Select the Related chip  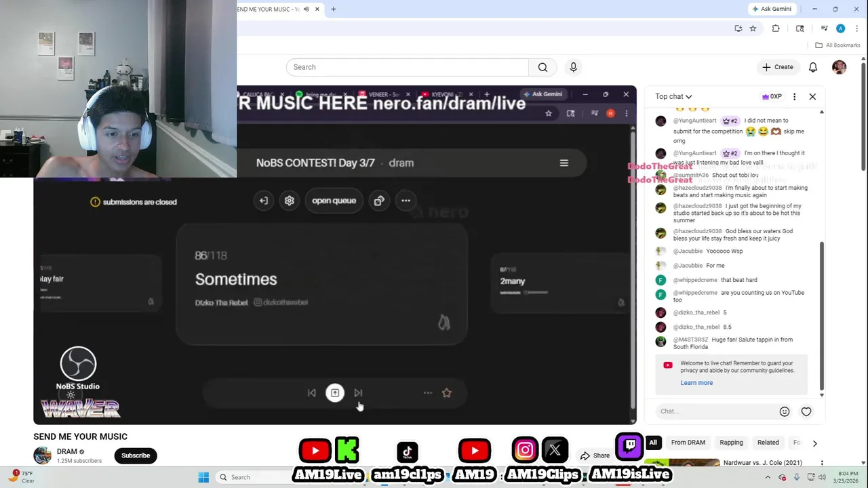click(x=768, y=443)
